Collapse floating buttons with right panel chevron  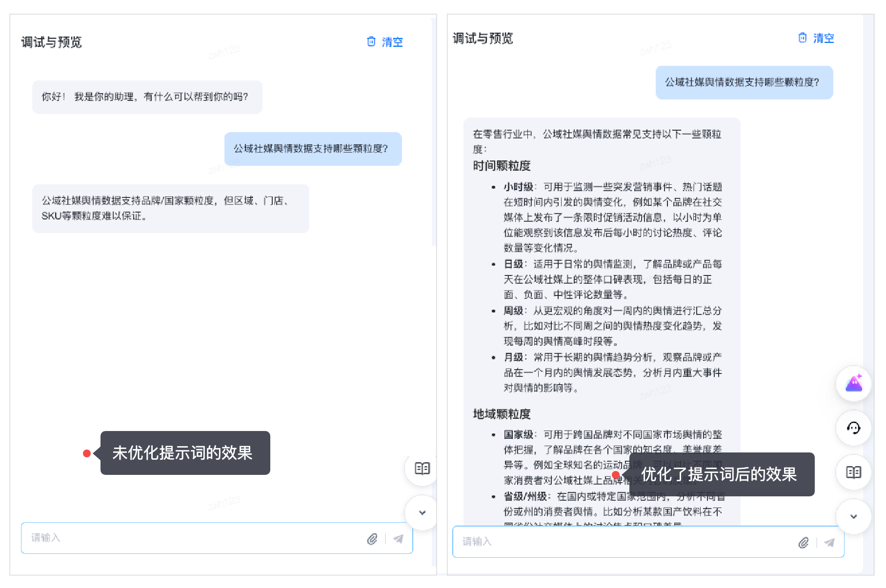pos(854,516)
